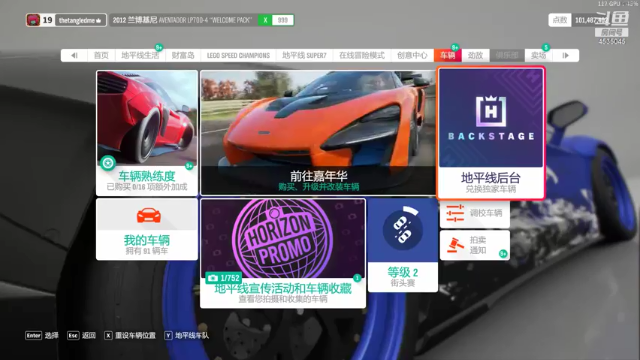Click the auction gavel icon
The image size is (640, 360).
point(456,245)
